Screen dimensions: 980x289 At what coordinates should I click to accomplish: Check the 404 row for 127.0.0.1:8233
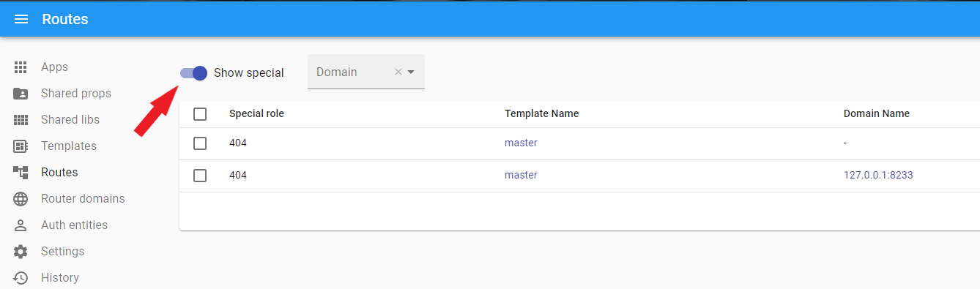[x=200, y=176]
